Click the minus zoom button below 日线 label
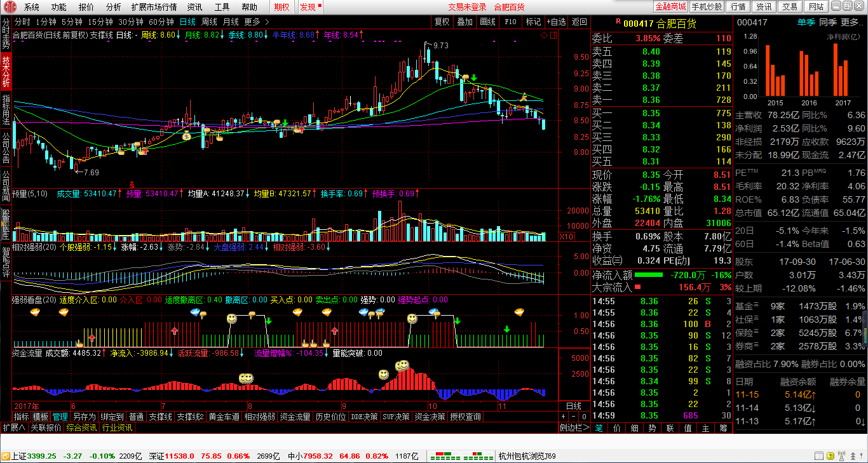This screenshot has width=868, height=463. pos(574,417)
